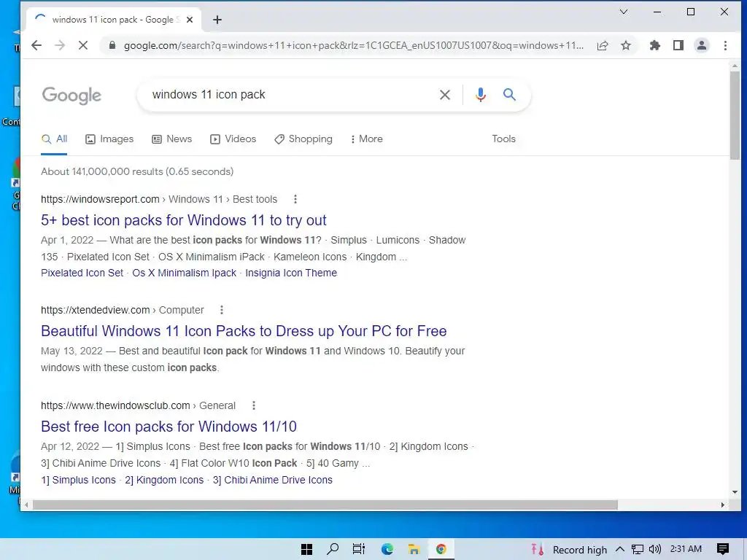Open xtendedview result options menu
The width and height of the screenshot is (747, 560).
click(222, 310)
